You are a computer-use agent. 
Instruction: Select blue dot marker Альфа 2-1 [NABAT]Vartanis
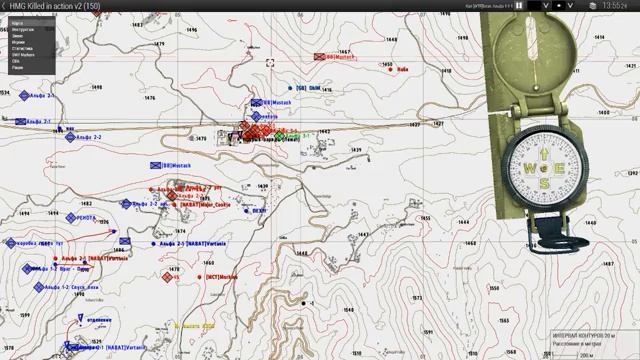[x=153, y=244]
